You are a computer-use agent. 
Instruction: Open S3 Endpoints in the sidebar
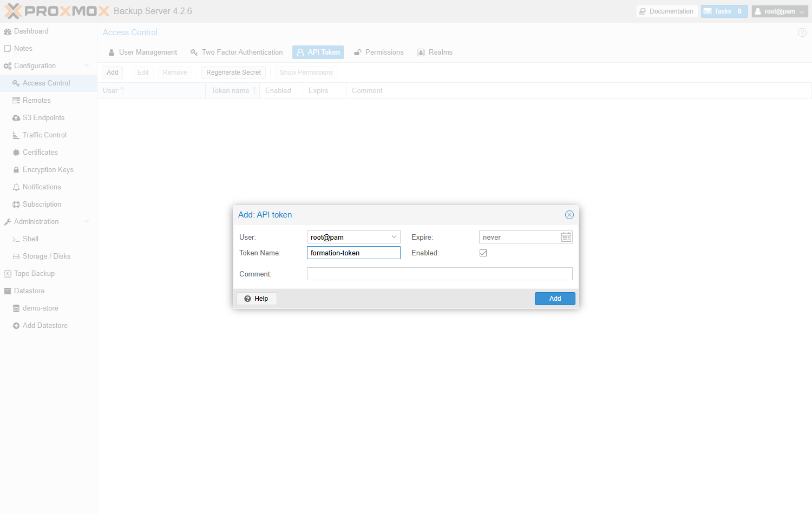[49, 118]
